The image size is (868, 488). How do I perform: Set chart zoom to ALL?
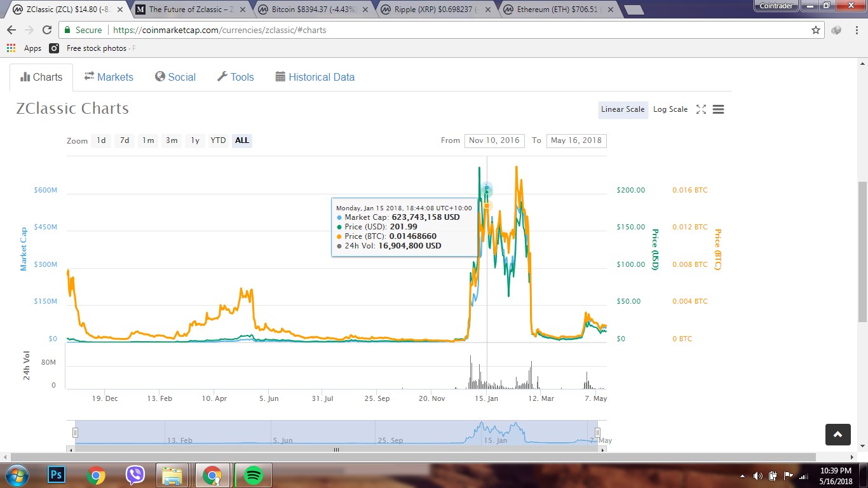coord(242,140)
